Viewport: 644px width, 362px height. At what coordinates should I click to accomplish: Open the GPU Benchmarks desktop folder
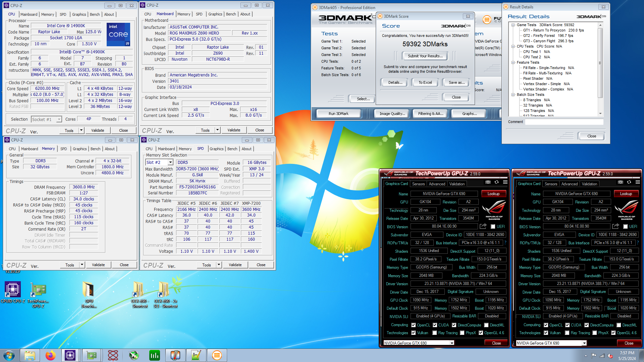tap(89, 295)
